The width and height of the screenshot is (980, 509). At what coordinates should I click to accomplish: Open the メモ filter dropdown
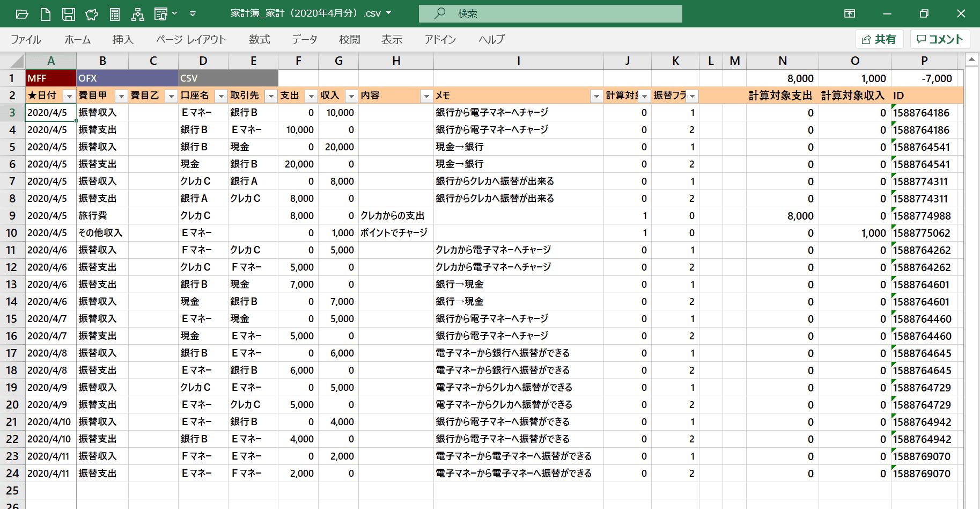click(x=596, y=96)
